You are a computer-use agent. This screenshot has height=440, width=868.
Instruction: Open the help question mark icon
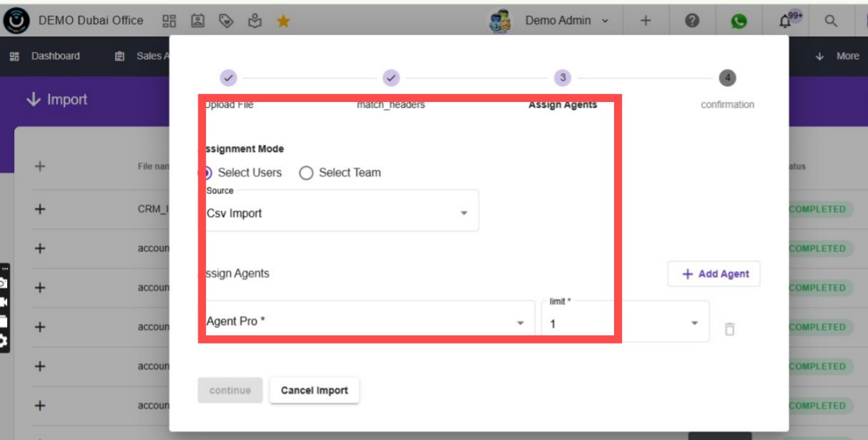(692, 21)
